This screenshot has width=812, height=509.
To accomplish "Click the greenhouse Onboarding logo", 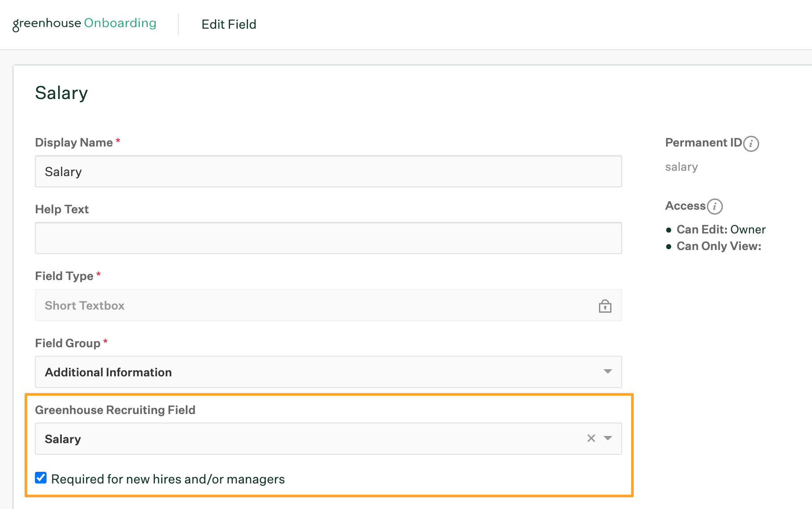I will pos(85,23).
